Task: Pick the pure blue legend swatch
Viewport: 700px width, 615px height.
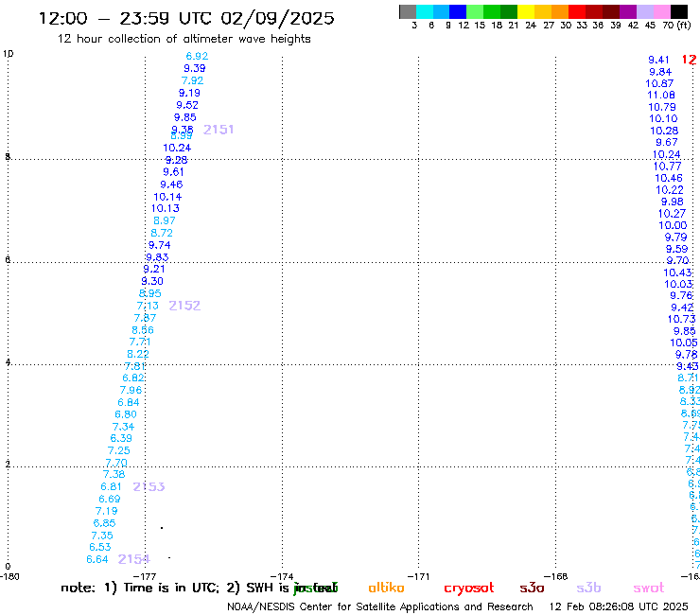Action: (458, 11)
